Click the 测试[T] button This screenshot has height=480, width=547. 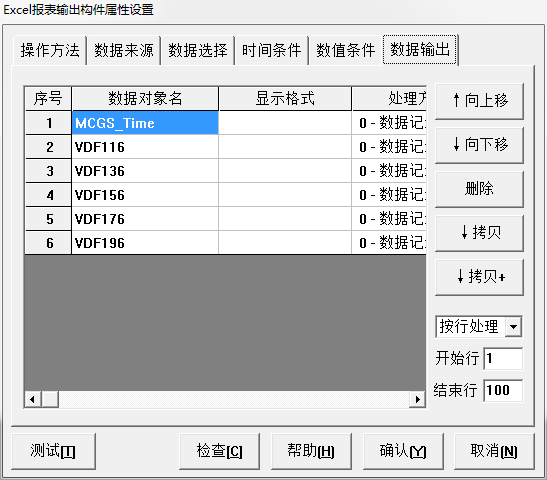point(53,451)
